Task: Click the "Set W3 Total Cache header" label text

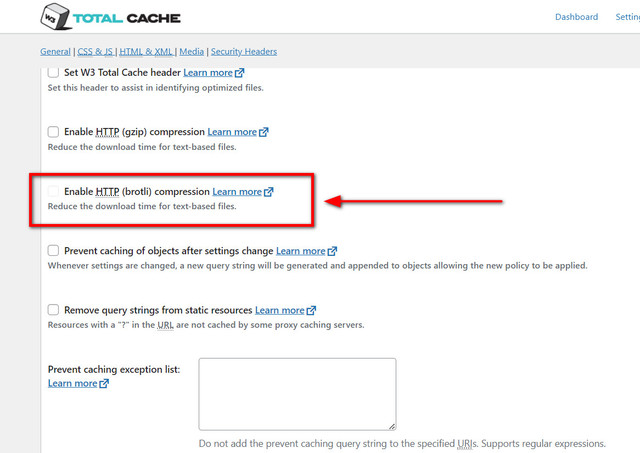Action: pyautogui.click(x=122, y=73)
